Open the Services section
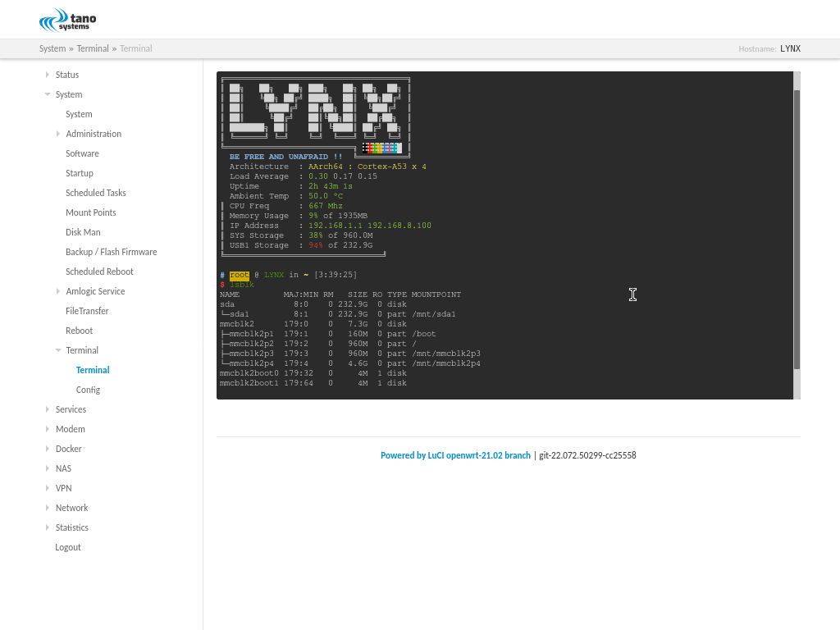The height and width of the screenshot is (630, 840). [71, 409]
